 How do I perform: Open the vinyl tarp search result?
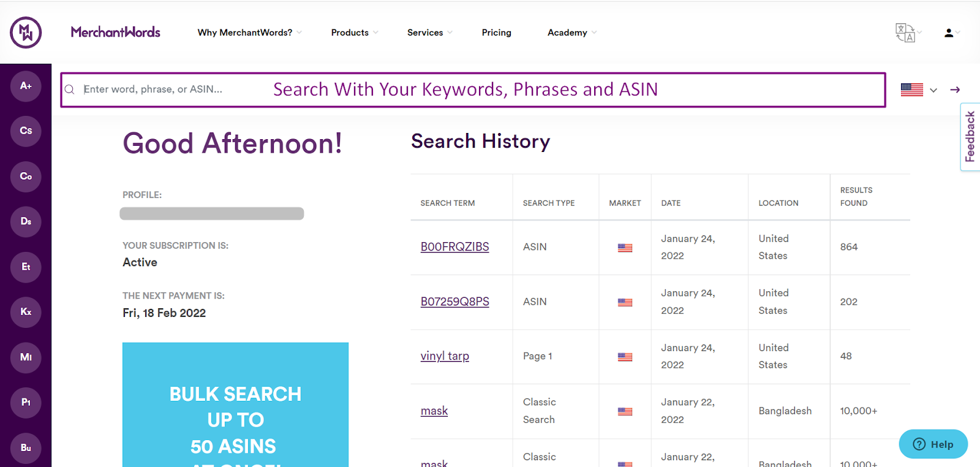[445, 356]
